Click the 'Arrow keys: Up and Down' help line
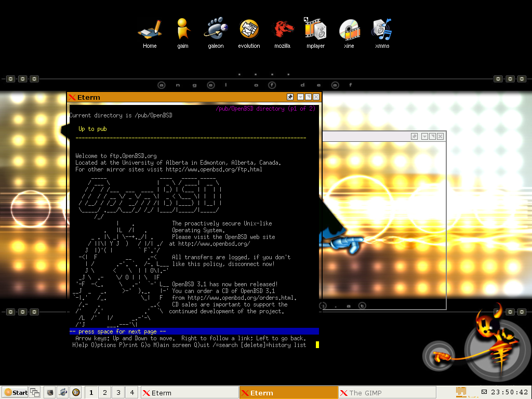The height and width of the screenshot is (399, 532). 191,338
